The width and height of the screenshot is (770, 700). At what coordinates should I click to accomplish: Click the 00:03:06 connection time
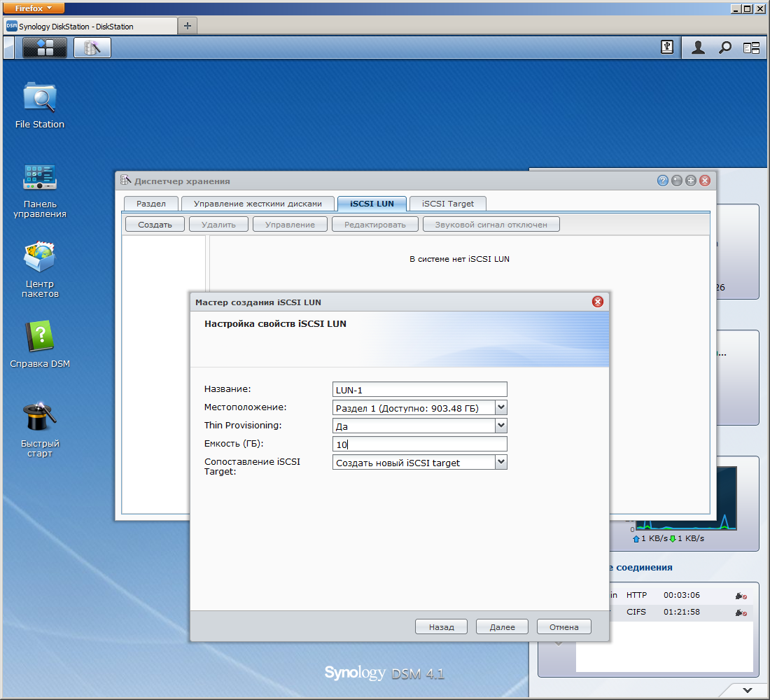click(682, 595)
